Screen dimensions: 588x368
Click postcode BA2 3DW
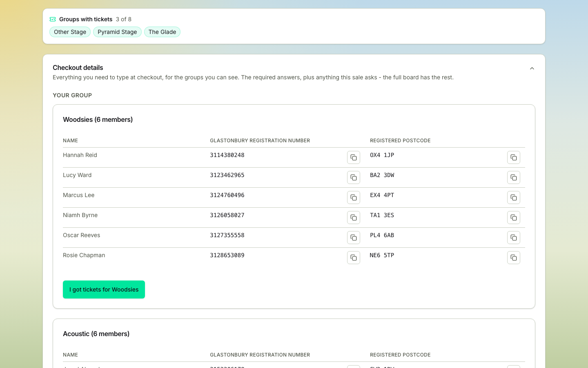pyautogui.click(x=382, y=175)
